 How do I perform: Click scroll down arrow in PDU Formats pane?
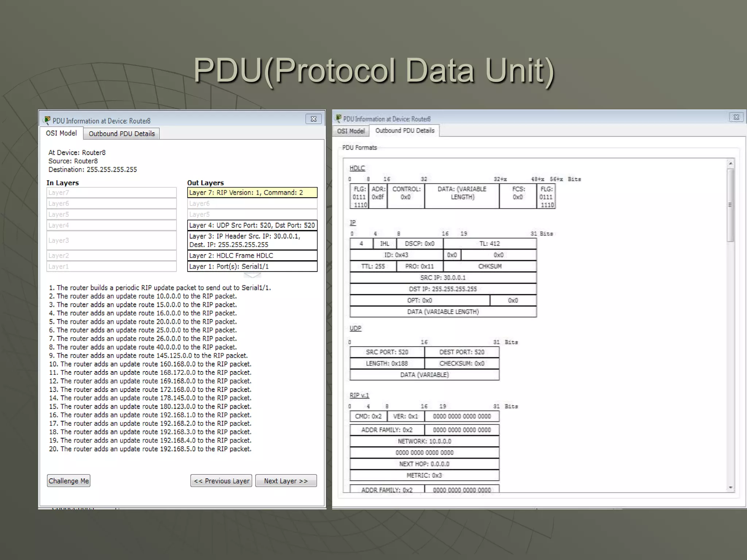pyautogui.click(x=731, y=487)
